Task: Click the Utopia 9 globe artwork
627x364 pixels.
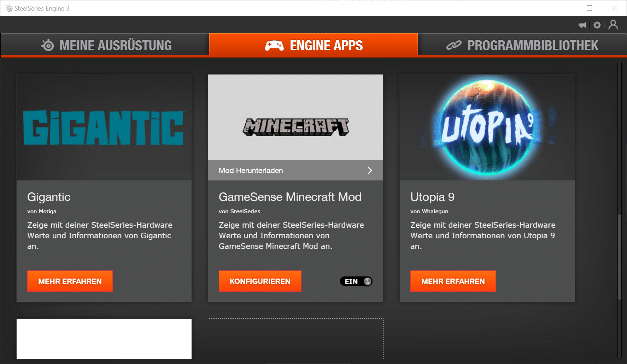Action: [x=487, y=127]
